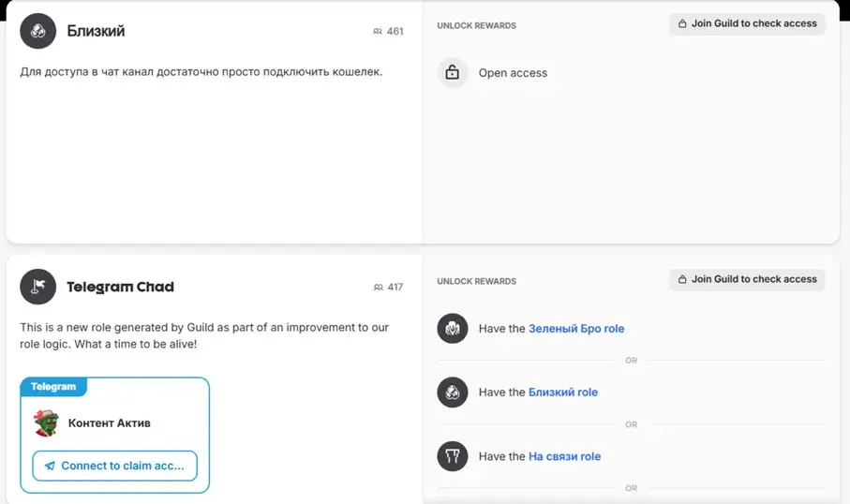Click the members icon beside 417

click(x=379, y=288)
